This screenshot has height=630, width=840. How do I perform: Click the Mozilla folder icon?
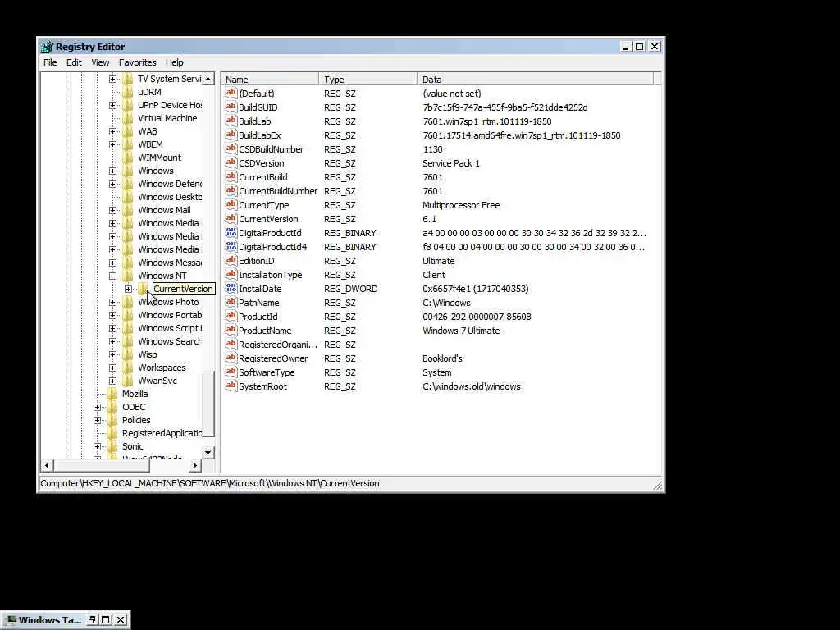[112, 394]
